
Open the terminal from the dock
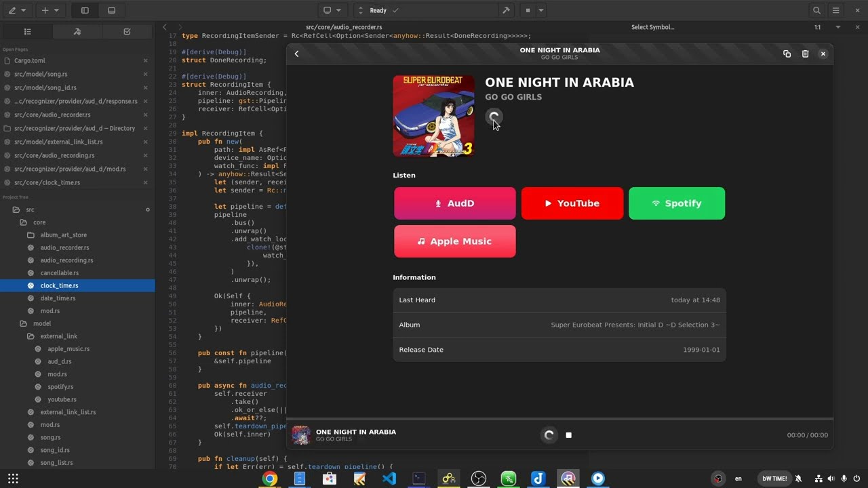click(x=419, y=479)
